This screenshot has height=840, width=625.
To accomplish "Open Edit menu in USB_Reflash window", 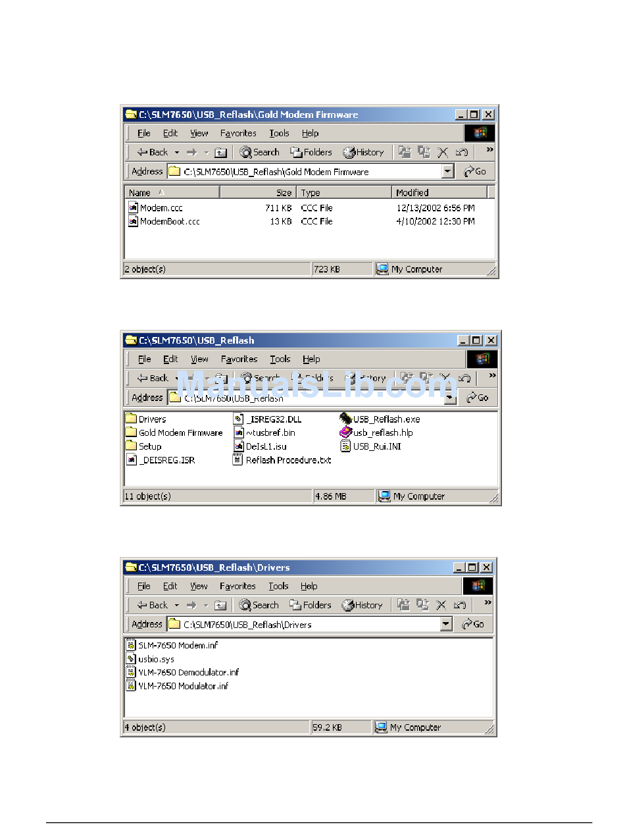I will pyautogui.click(x=171, y=359).
